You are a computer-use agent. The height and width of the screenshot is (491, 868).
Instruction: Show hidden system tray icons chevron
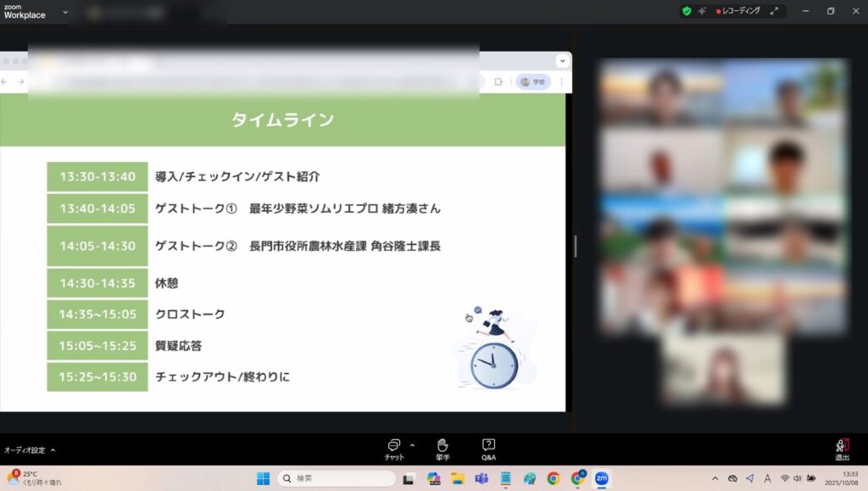pyautogui.click(x=715, y=478)
